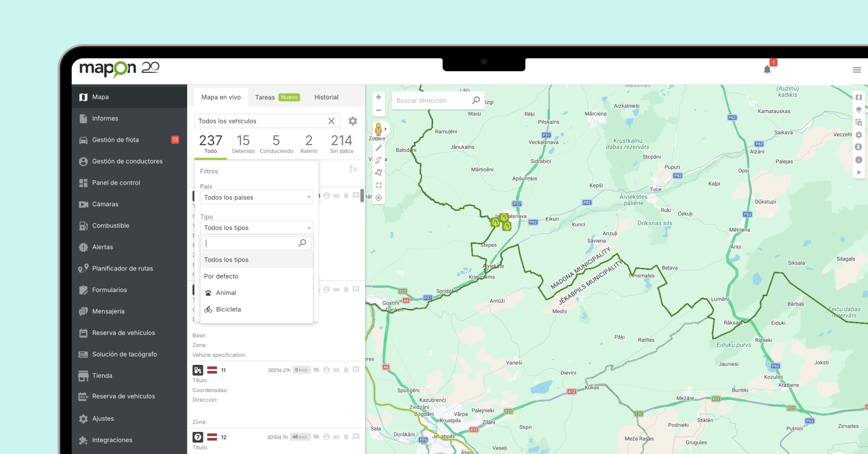The height and width of the screenshot is (454, 868).
Task: Open vehicle list settings gear
Action: [x=353, y=121]
